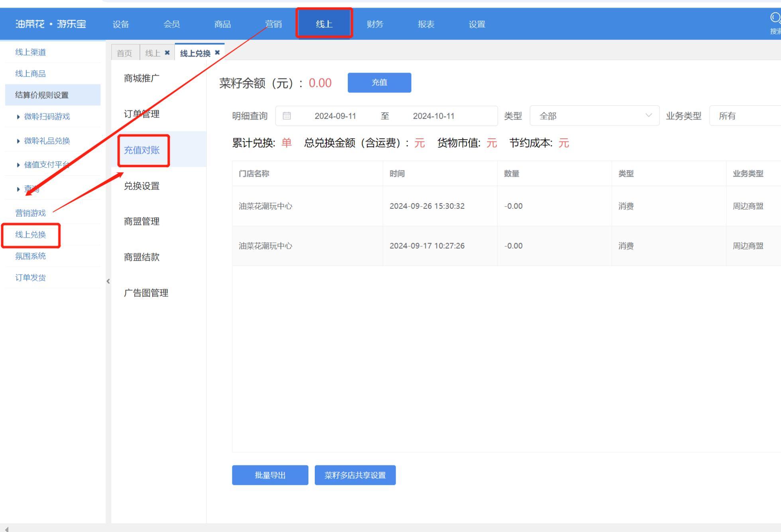Select 结算价规则设置 in the sidebar
This screenshot has width=781, height=532.
[53, 95]
